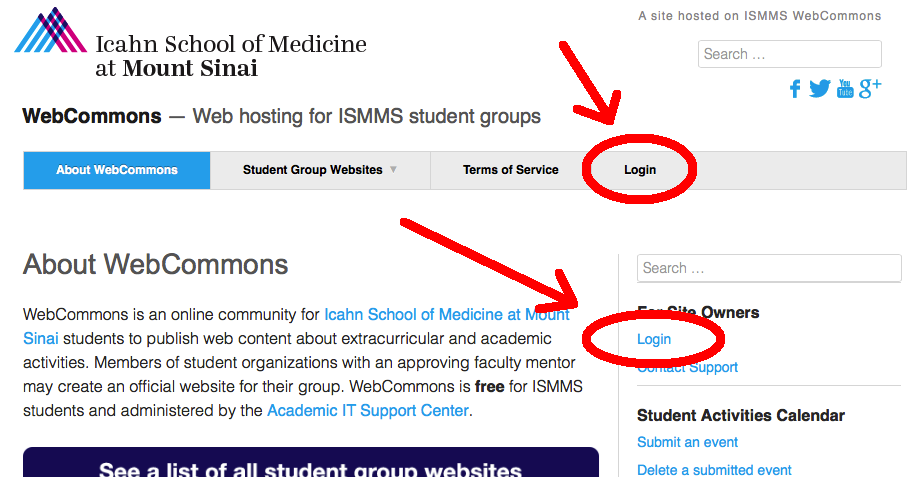Open the Google Plus icon
Viewport: 916px width, 477px height.
[x=870, y=88]
